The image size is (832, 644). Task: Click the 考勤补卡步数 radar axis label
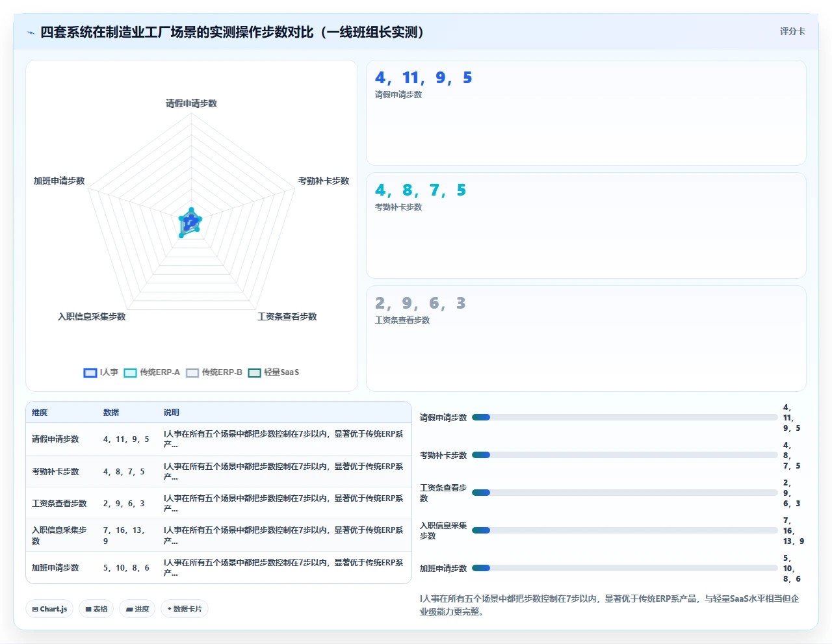point(324,181)
